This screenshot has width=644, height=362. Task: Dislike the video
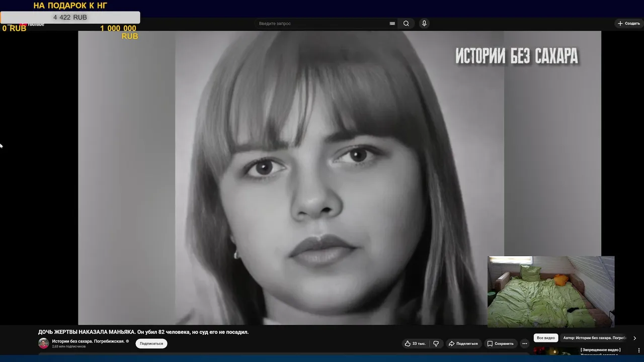click(x=436, y=343)
